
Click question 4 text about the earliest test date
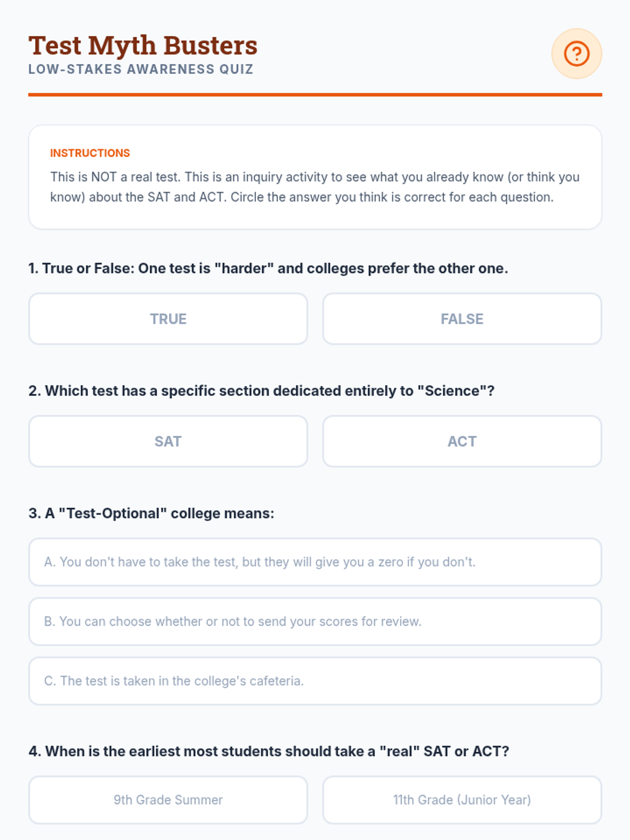click(x=269, y=751)
